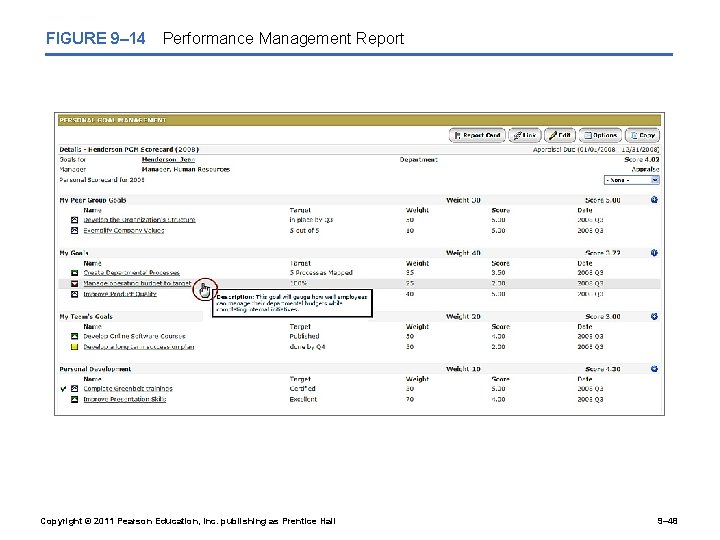720x540 pixels.
Task: Open the Henderson, Joan employee link
Action: click(x=168, y=159)
